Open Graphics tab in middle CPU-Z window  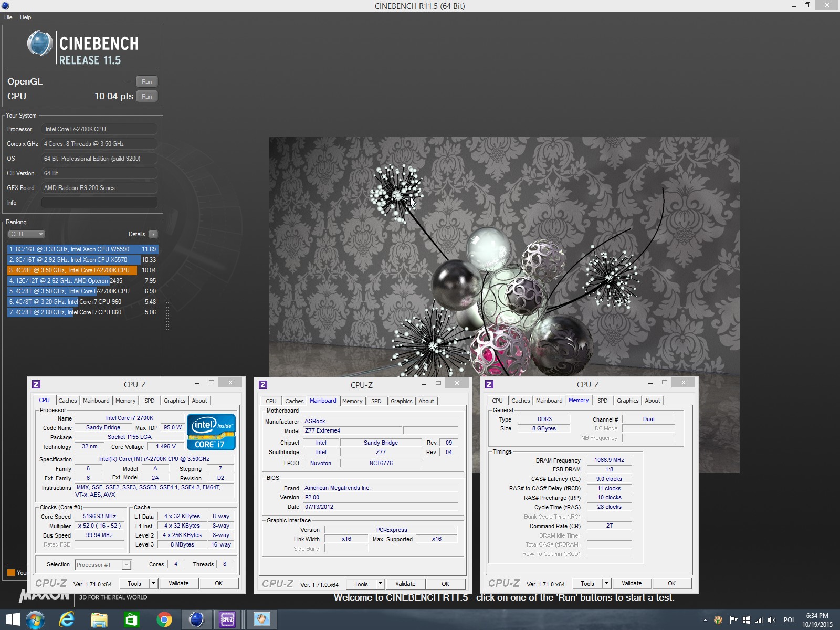402,401
